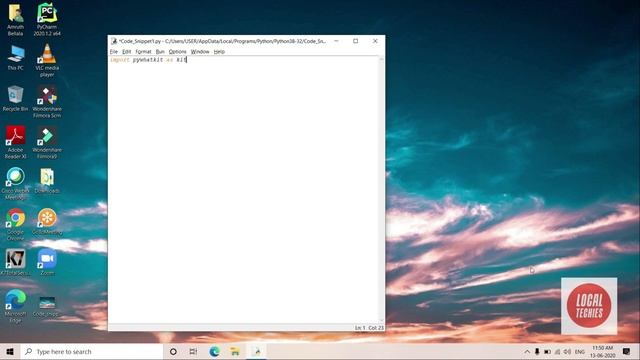Select the Google Chrome desktop shortcut
Viewport: 640px width, 360px height.
tap(16, 224)
